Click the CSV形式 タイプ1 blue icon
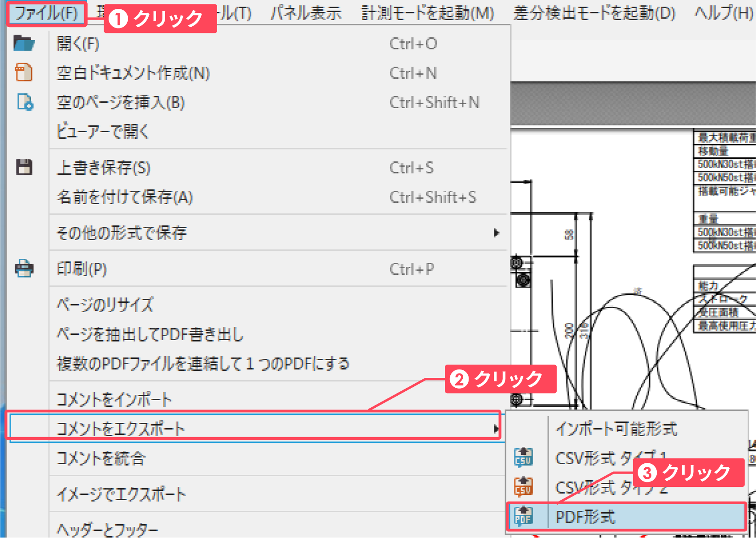The image size is (756, 538). [x=524, y=458]
